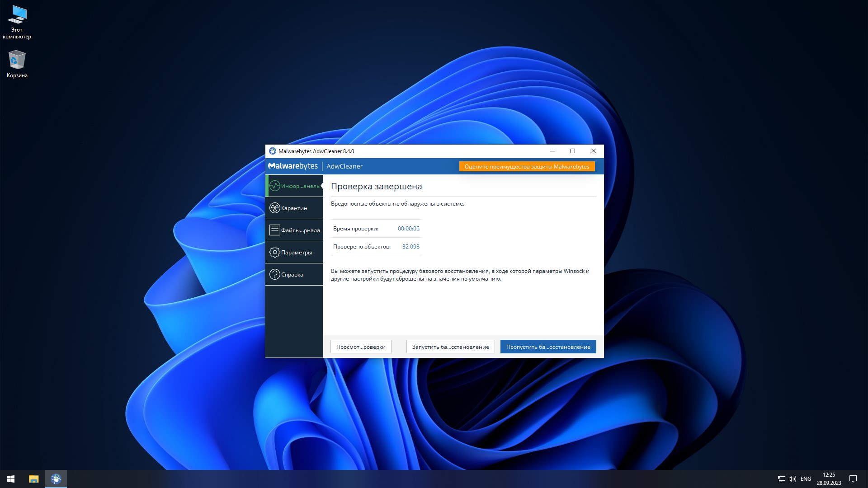The width and height of the screenshot is (868, 488).
Task: Click the AdwCleaner taskbar icon
Action: point(56,479)
